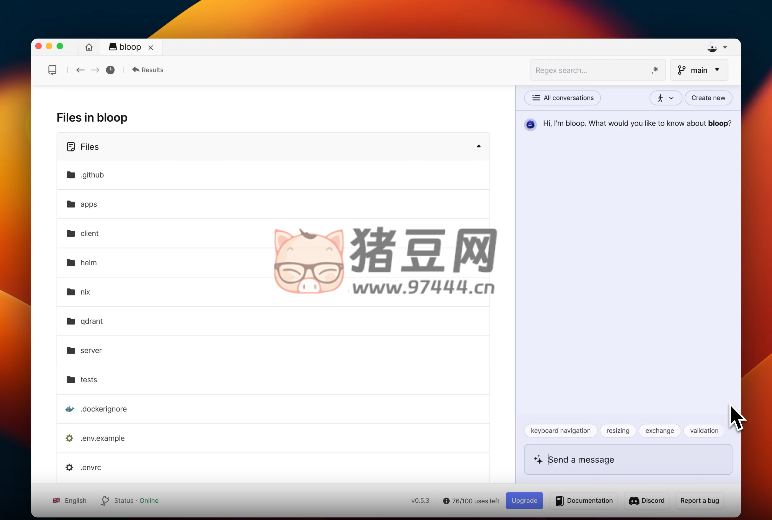Toggle the regex icon in search box
Viewport: 772px width, 520px height.
coord(654,70)
